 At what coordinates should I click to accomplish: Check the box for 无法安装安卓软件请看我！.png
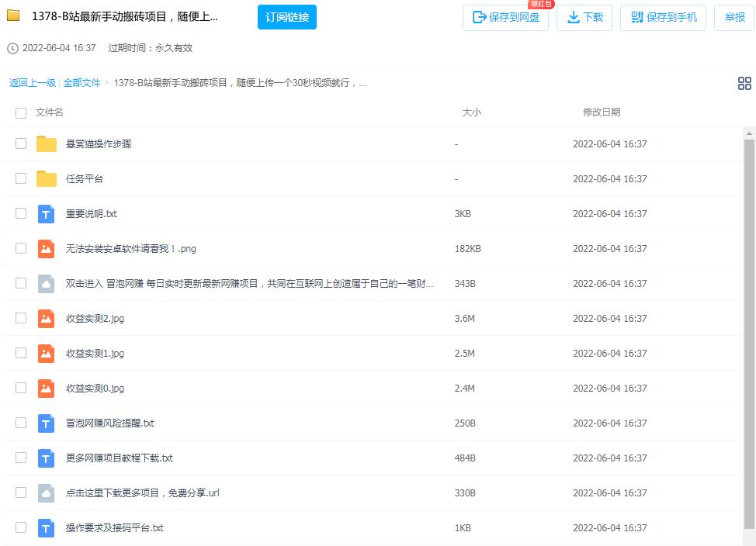pos(21,248)
